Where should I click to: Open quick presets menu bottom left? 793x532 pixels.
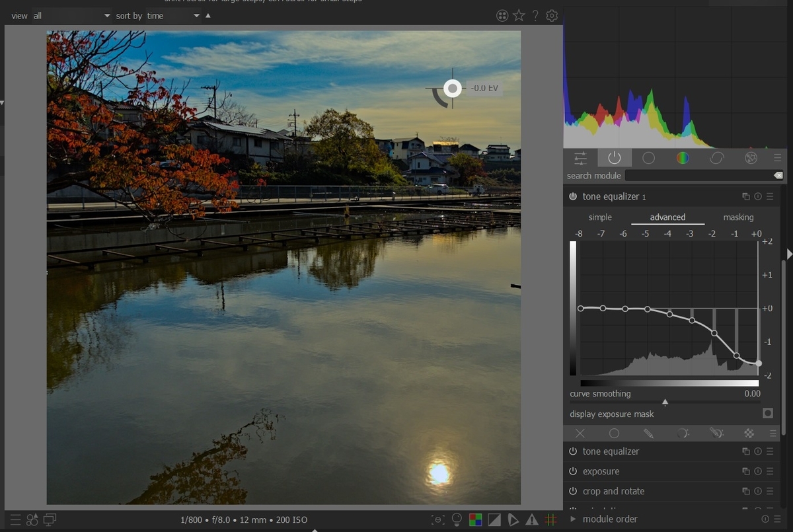tap(15, 520)
